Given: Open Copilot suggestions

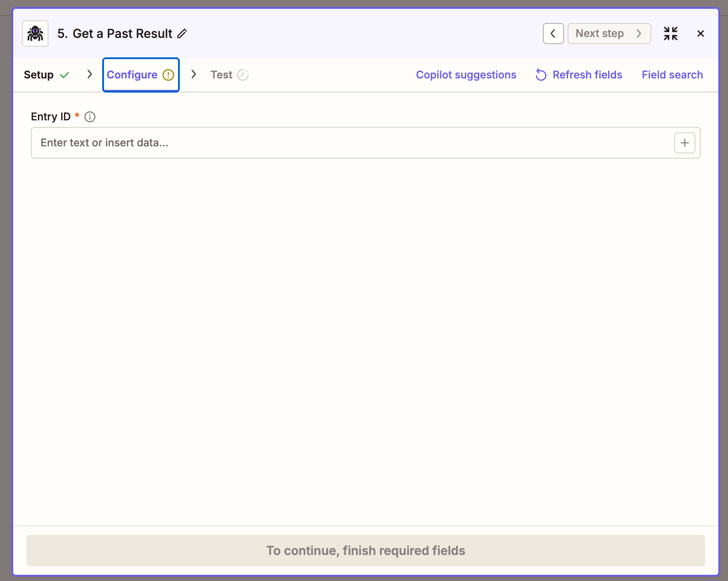Looking at the screenshot, I should coord(466,75).
